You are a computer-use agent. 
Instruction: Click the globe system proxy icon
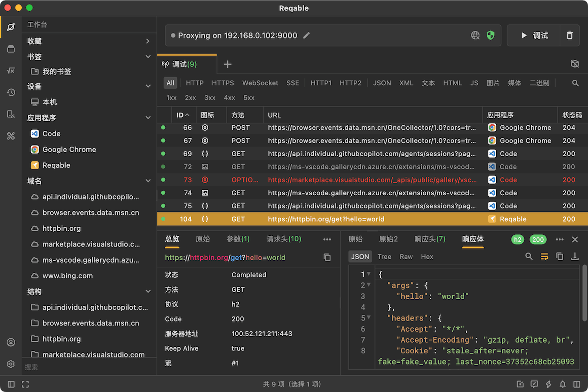(x=475, y=35)
